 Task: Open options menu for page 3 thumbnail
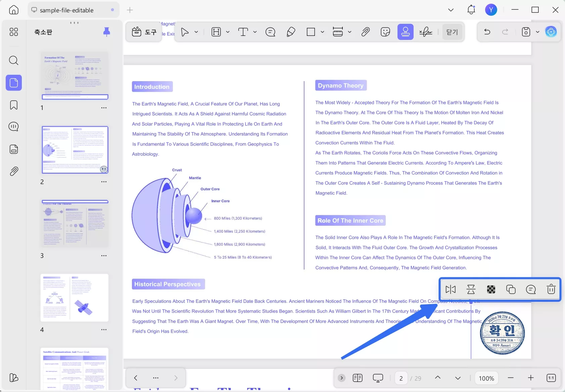click(x=104, y=256)
